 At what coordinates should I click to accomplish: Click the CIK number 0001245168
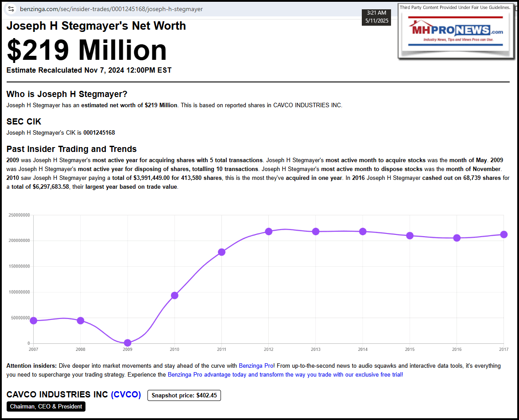click(x=99, y=132)
